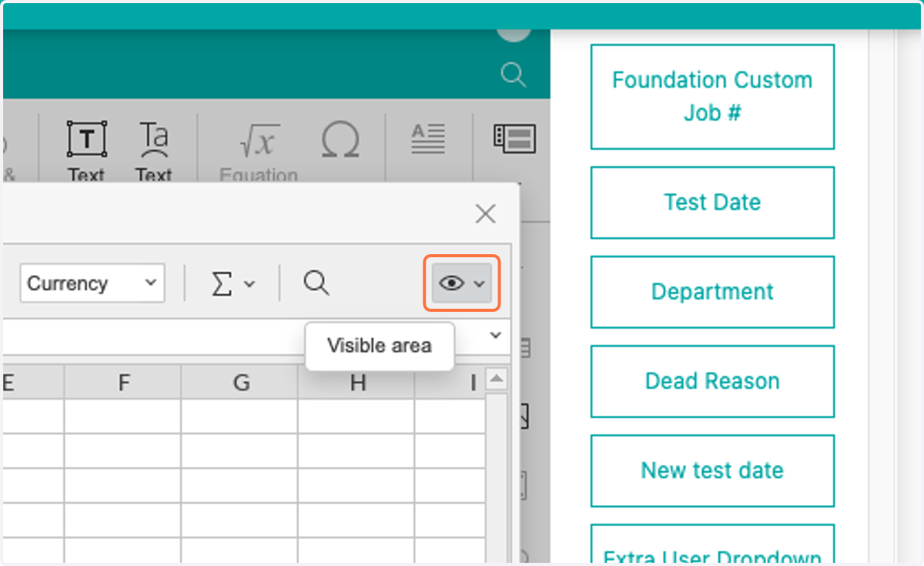The height and width of the screenshot is (566, 924).
Task: Insert Text Art from toolbar
Action: 154,152
